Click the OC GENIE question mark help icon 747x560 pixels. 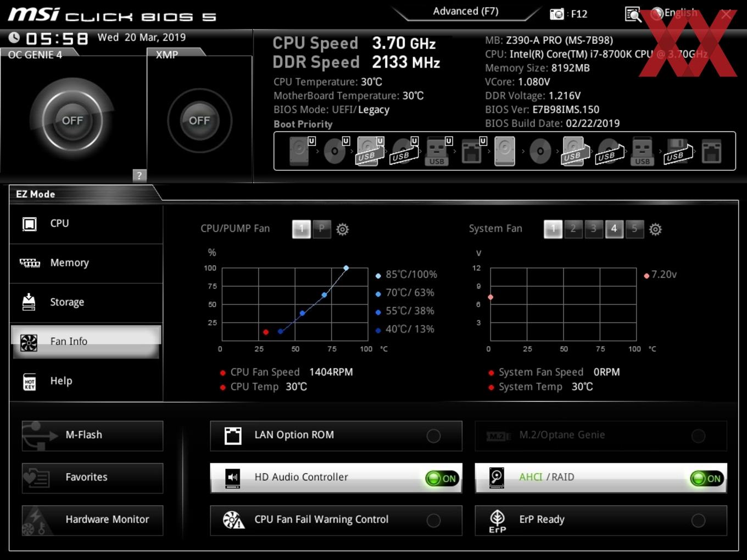140,175
